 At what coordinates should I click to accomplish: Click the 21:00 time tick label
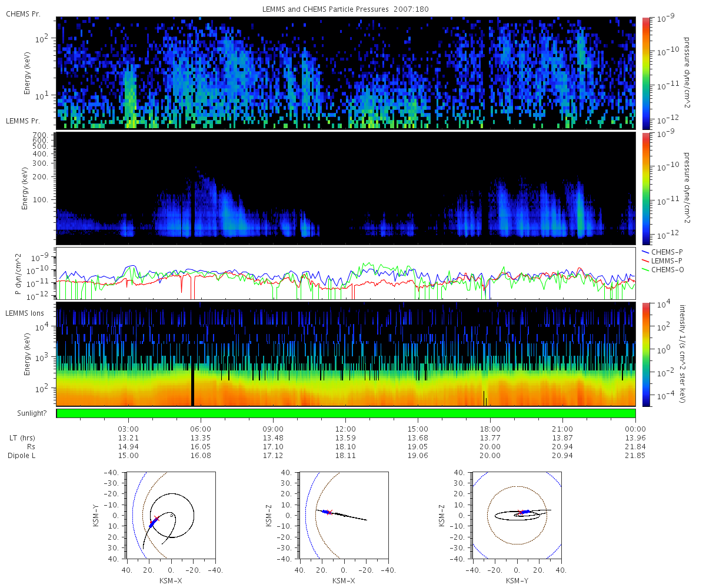(563, 429)
